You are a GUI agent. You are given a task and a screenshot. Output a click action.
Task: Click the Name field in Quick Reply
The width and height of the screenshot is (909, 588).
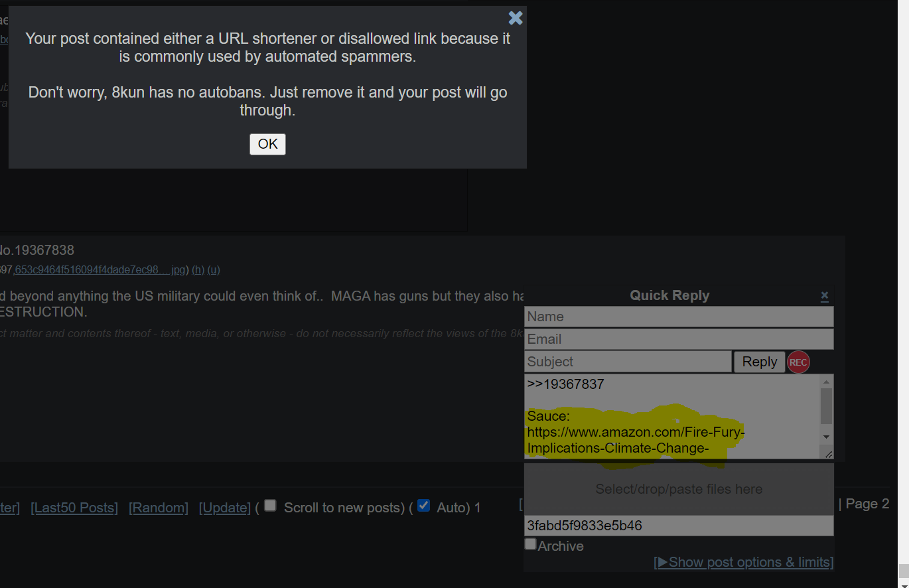(679, 317)
